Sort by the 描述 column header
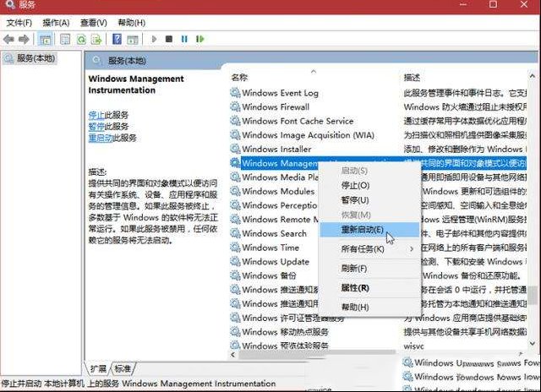This screenshot has width=541, height=392. tap(412, 78)
